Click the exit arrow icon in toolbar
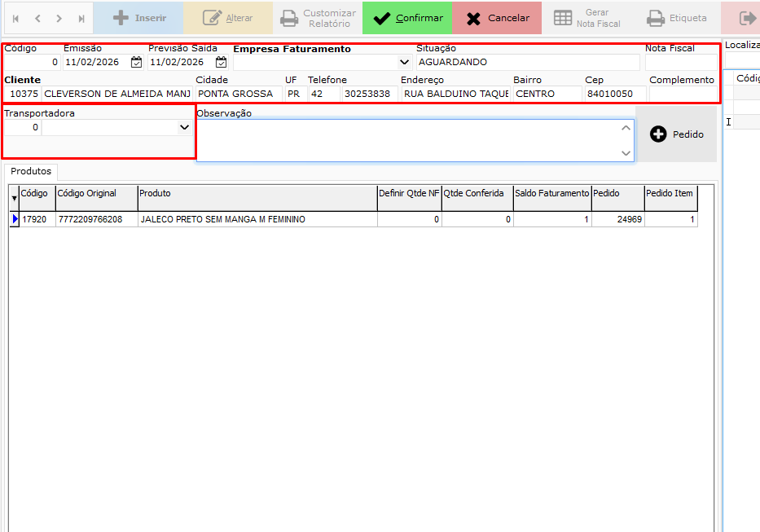The width and height of the screenshot is (760, 532). click(747, 18)
